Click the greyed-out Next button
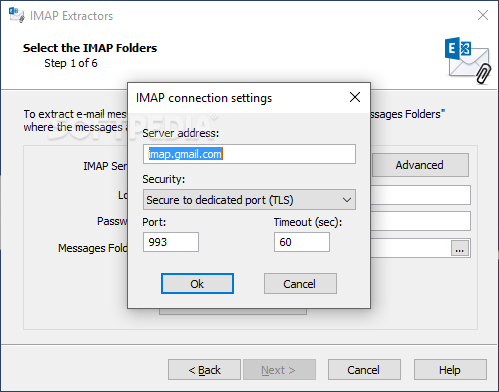Screen dimensions: 499x392 tap(279, 370)
